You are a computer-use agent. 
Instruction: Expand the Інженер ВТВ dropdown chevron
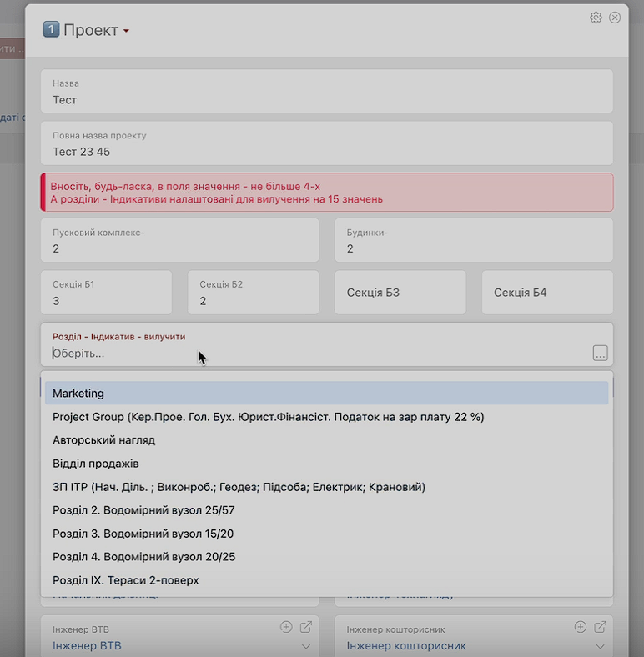(306, 646)
